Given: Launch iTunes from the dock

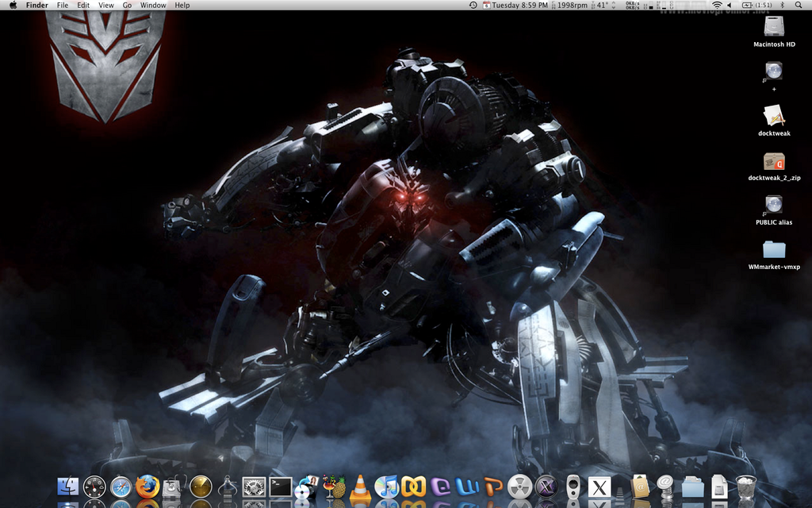Looking at the screenshot, I should pos(386,487).
